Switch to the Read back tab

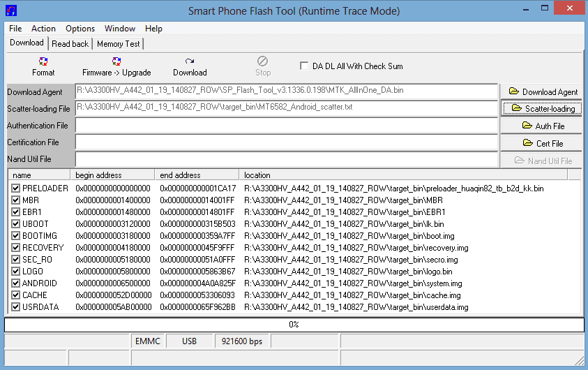[70, 44]
